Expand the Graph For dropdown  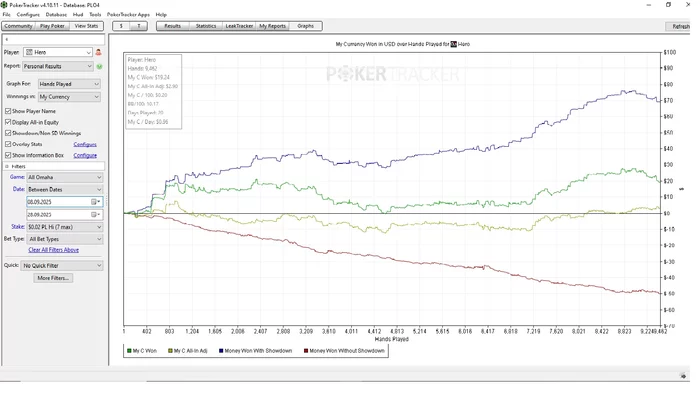[69, 84]
